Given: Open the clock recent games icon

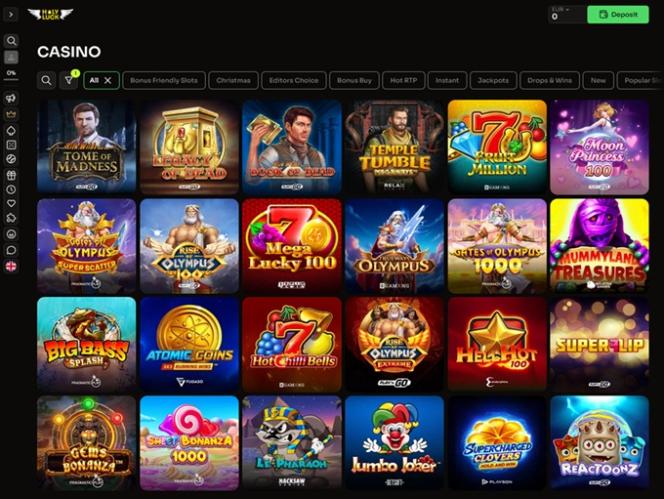Looking at the screenshot, I should [x=11, y=189].
